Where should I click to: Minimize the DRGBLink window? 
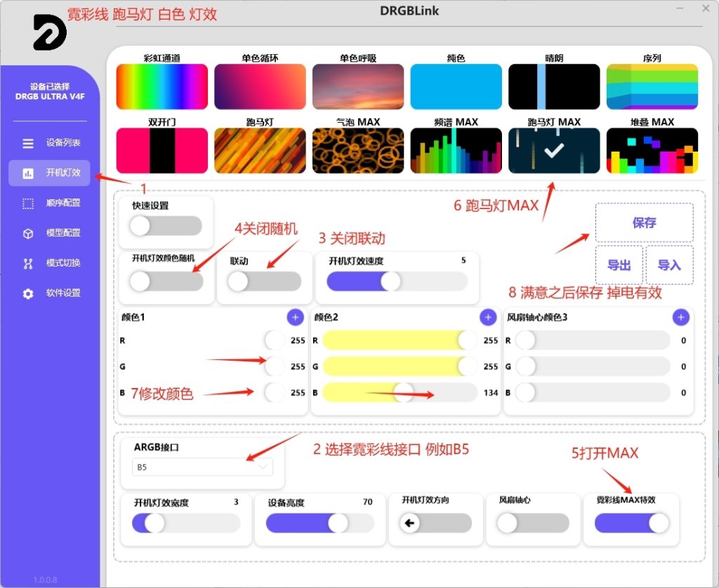click(x=680, y=8)
